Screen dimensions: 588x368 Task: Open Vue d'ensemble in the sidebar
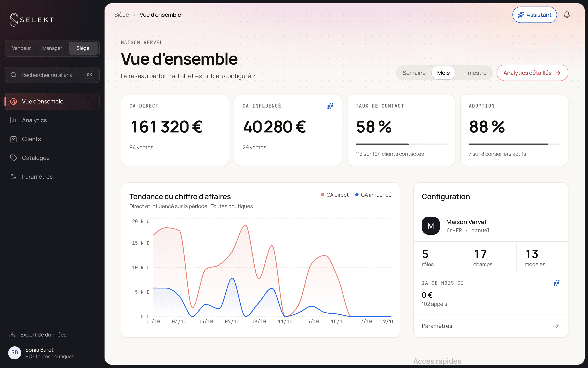(52, 101)
